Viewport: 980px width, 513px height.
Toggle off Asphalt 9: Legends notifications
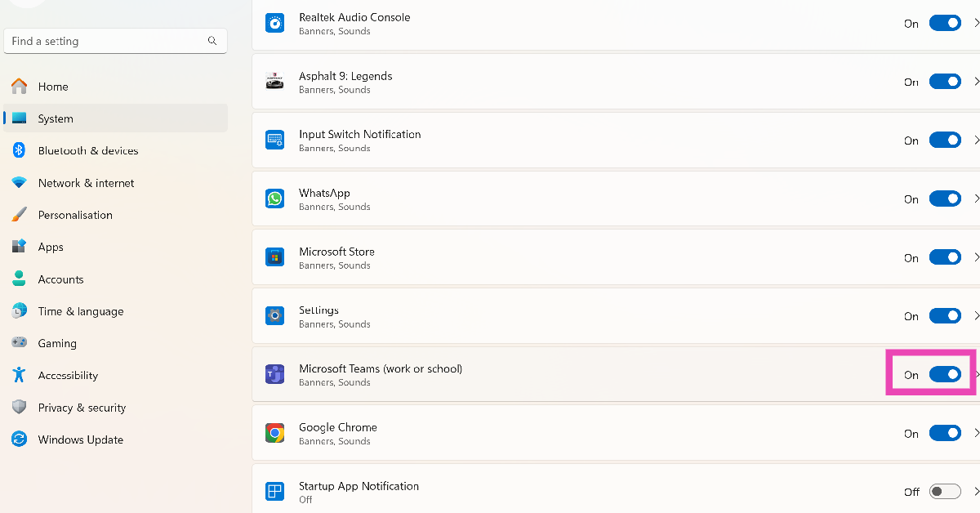click(x=945, y=82)
